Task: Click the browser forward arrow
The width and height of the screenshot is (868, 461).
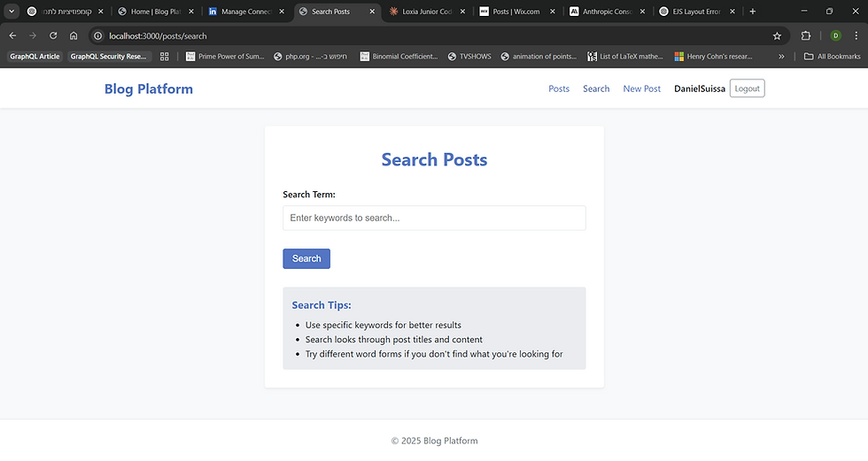Action: coord(33,36)
